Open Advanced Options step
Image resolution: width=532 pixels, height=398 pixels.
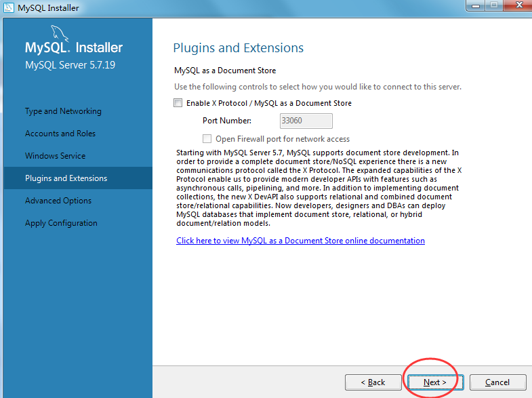click(x=58, y=201)
